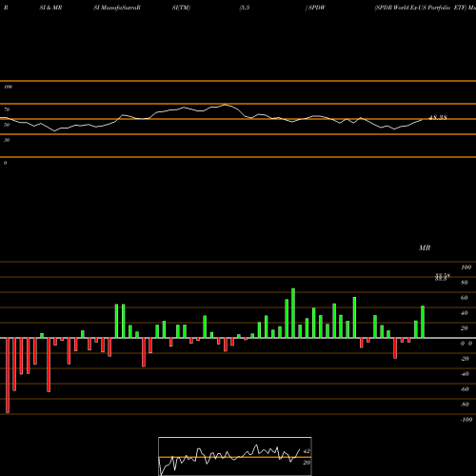
Task: Click the '(5,5' parameter text in header
Action: click(x=245, y=8)
